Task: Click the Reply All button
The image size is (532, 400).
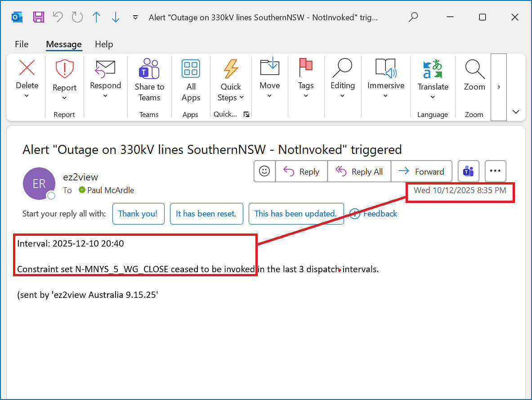Action: [359, 171]
